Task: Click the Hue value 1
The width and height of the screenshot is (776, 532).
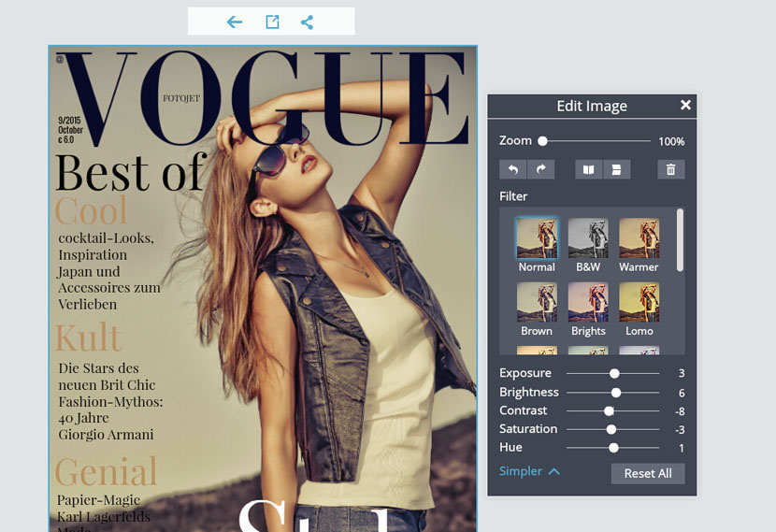Action: click(682, 449)
